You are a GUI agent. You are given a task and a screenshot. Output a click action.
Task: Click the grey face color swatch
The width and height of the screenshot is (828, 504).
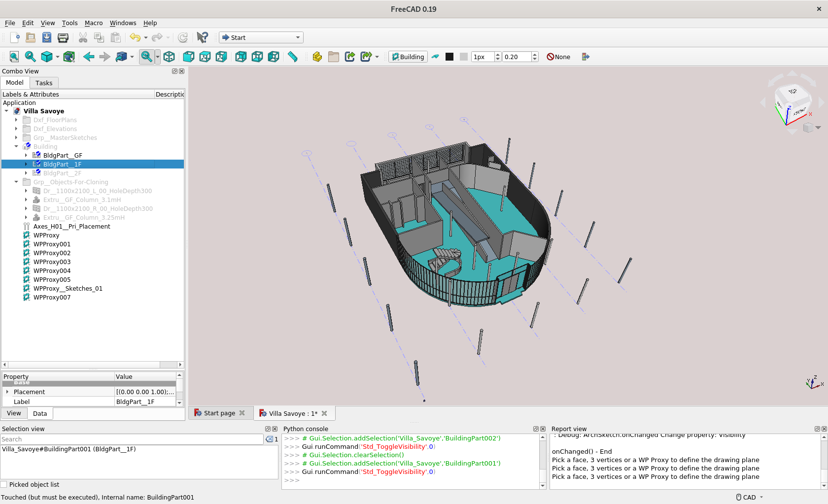[464, 57]
